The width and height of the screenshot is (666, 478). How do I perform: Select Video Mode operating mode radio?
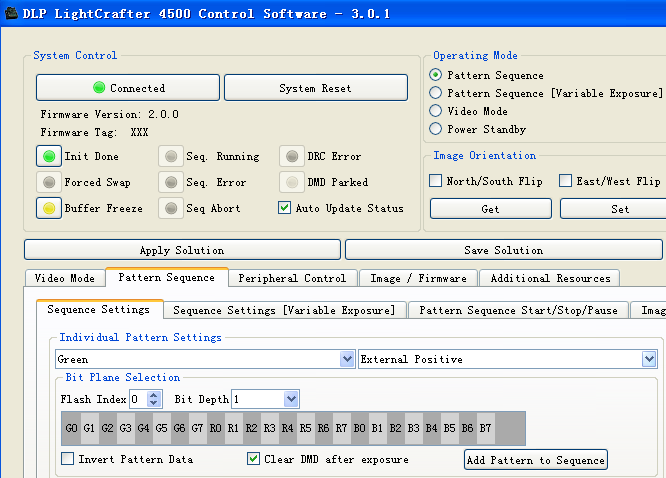tap(435, 111)
